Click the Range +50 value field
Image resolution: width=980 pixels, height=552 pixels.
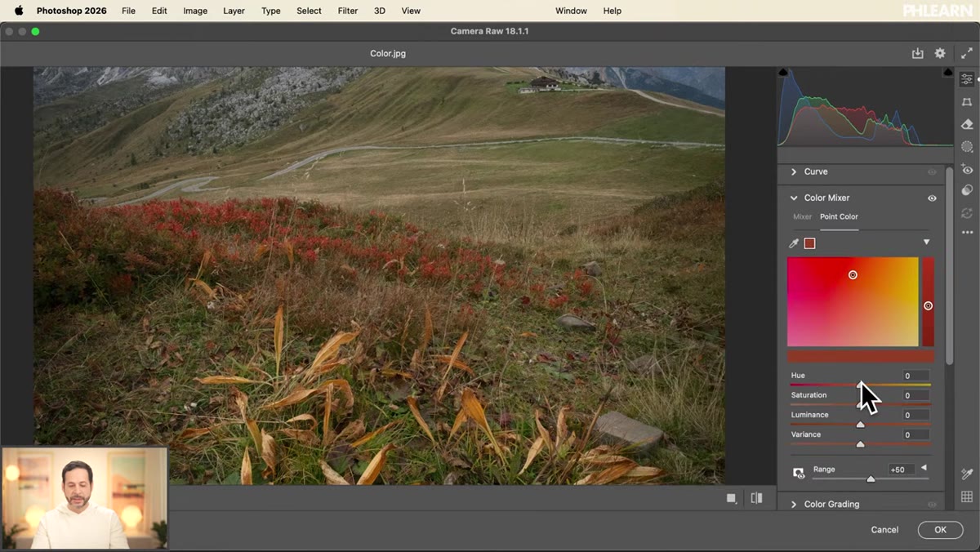pyautogui.click(x=902, y=470)
